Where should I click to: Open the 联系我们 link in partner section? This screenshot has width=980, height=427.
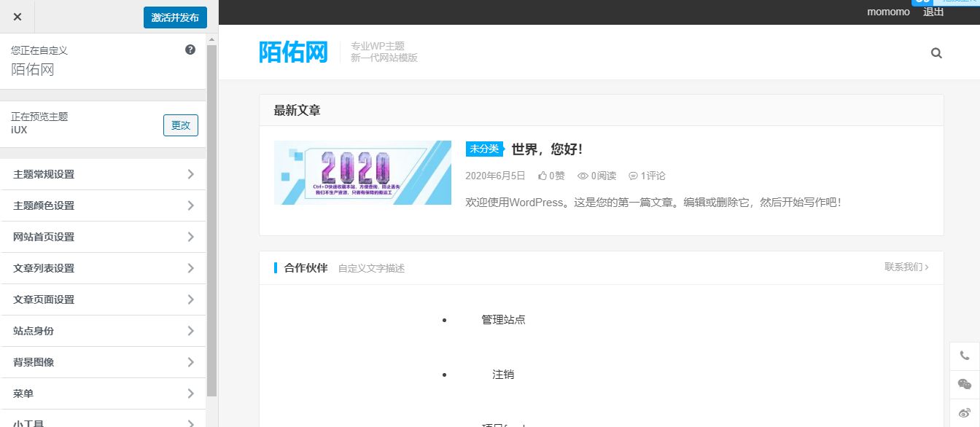906,267
